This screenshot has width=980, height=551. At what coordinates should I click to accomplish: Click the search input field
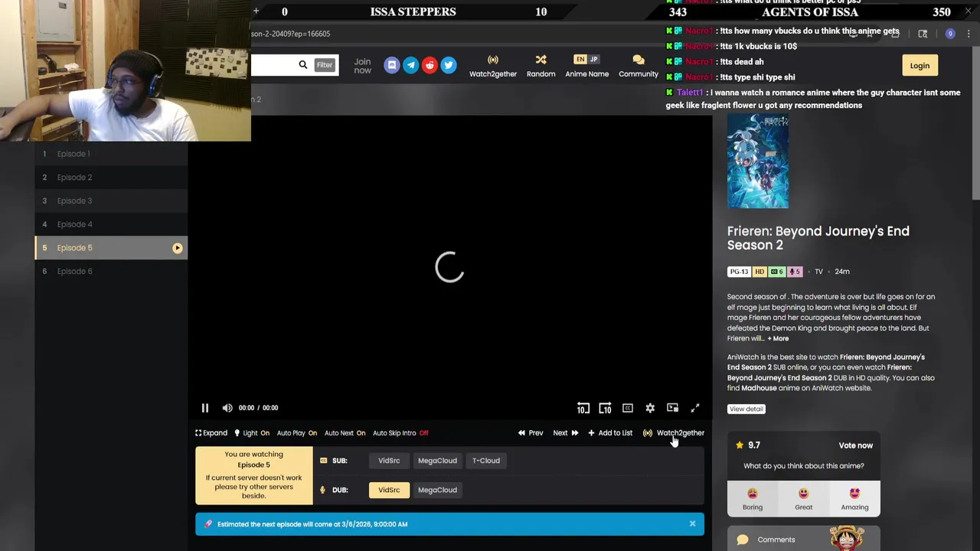click(x=273, y=65)
